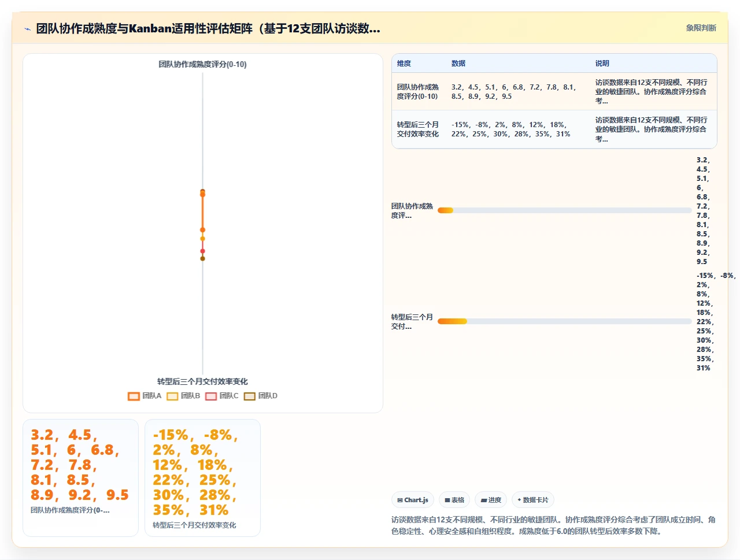
Task: Click the chart axis title 团队协作成熟度评分(0-10)
Action: tap(202, 64)
